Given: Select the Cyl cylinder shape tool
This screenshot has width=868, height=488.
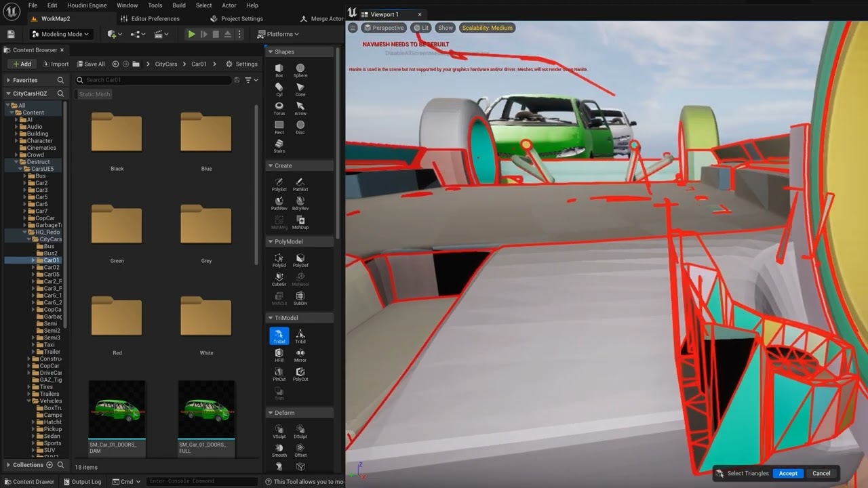Looking at the screenshot, I should pos(279,89).
